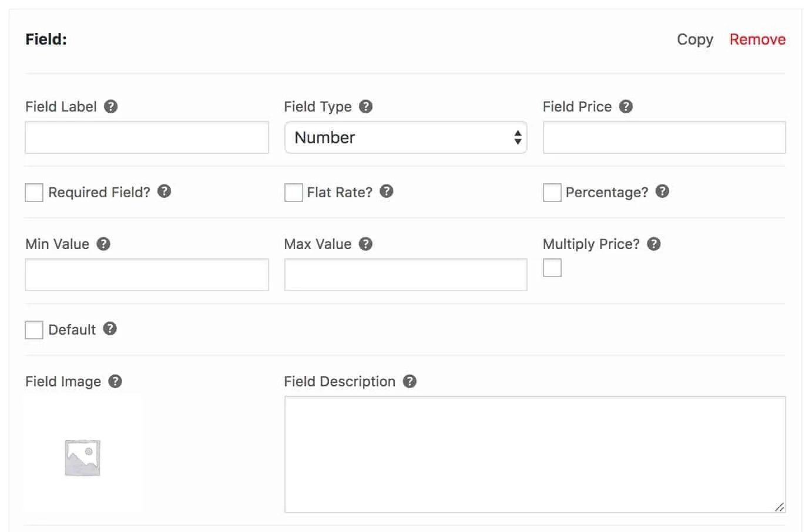Click the Multiply Price help icon
Viewport: 812px width, 532px height.
pos(653,244)
